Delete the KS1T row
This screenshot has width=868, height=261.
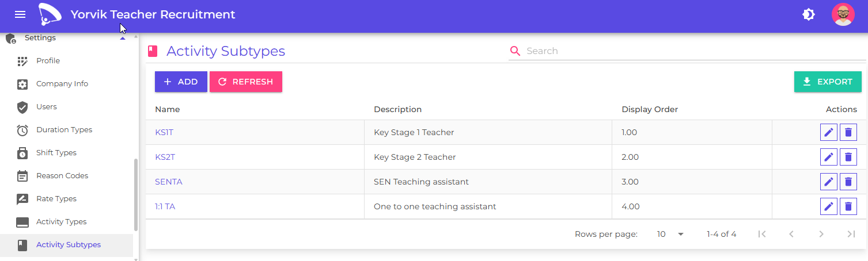tap(848, 132)
